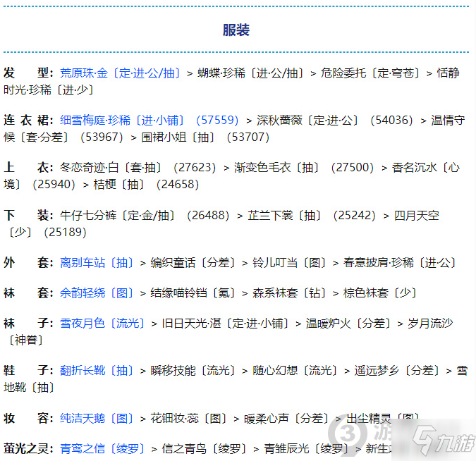
Task: Click the text 围裙小姐〔抽〕
Action: [178, 137]
